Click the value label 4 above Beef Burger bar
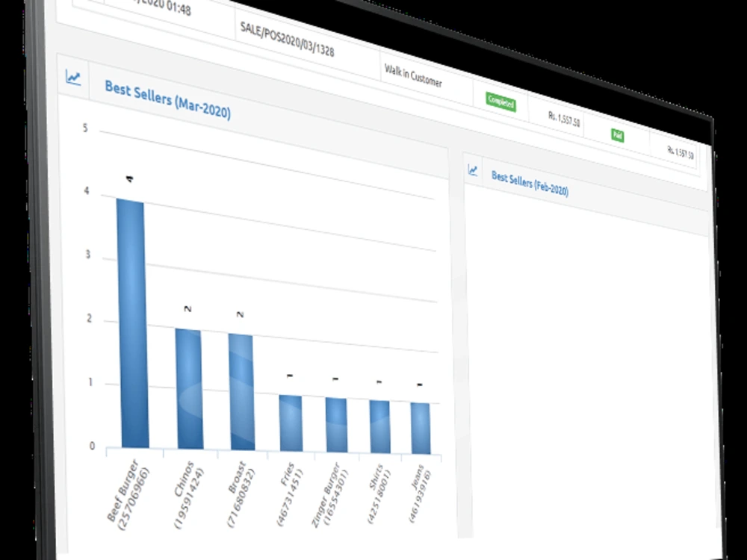 [129, 179]
